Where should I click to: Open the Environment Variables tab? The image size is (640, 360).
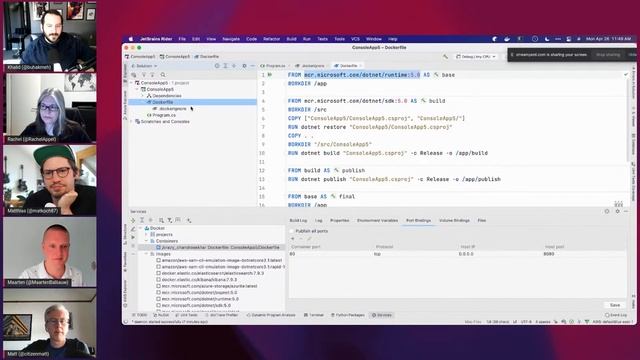point(377,220)
